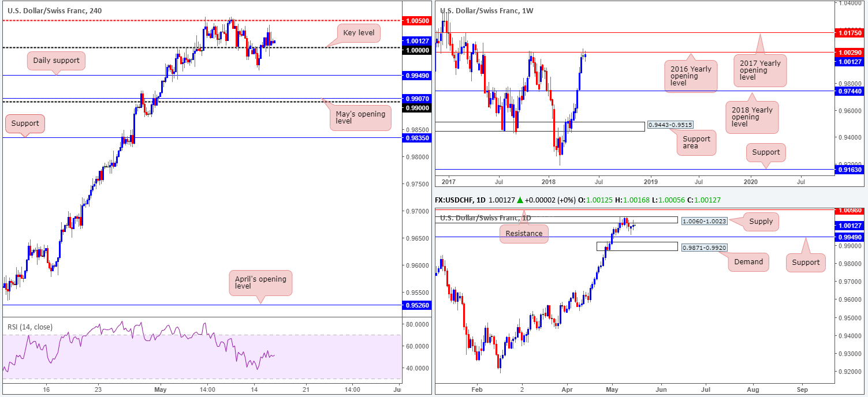Click the RSI 60.0000 axis value
Viewport: 868px width, 397px height.
click(416, 346)
